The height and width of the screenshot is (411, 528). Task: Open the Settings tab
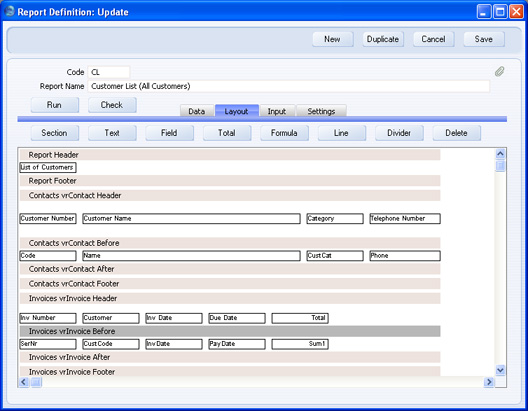pyautogui.click(x=321, y=111)
